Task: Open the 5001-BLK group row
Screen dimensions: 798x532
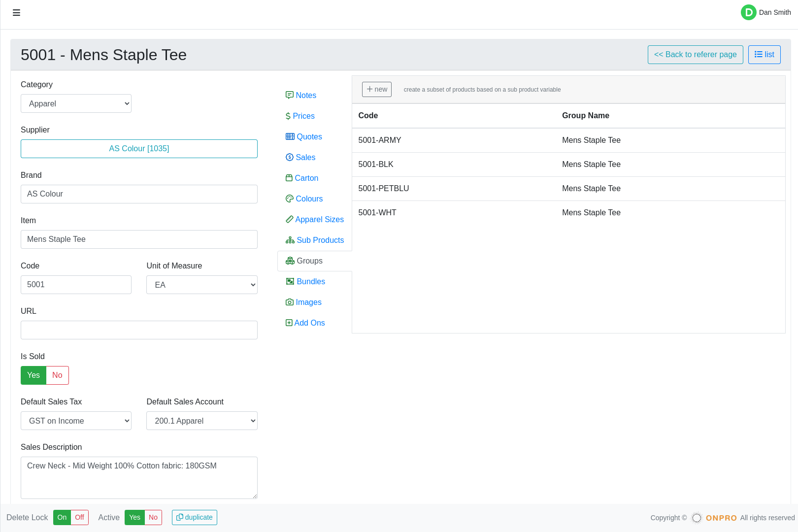Action: 568,165
